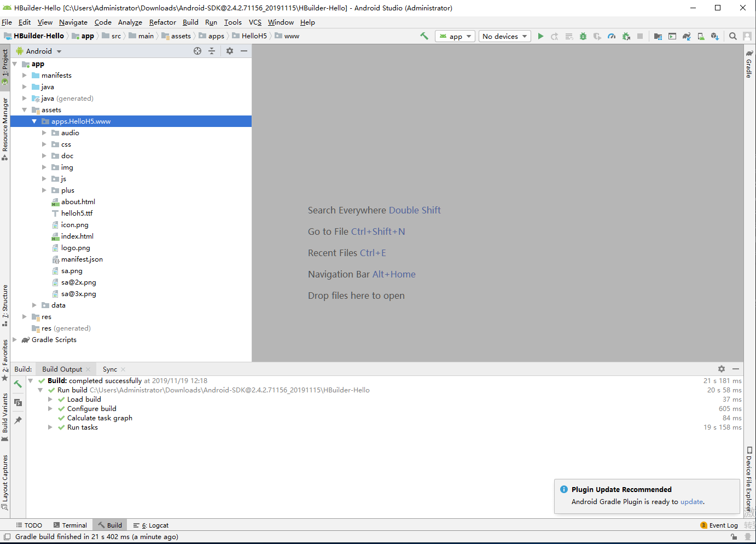
Task: Open the Logcat tool window
Action: [151, 525]
